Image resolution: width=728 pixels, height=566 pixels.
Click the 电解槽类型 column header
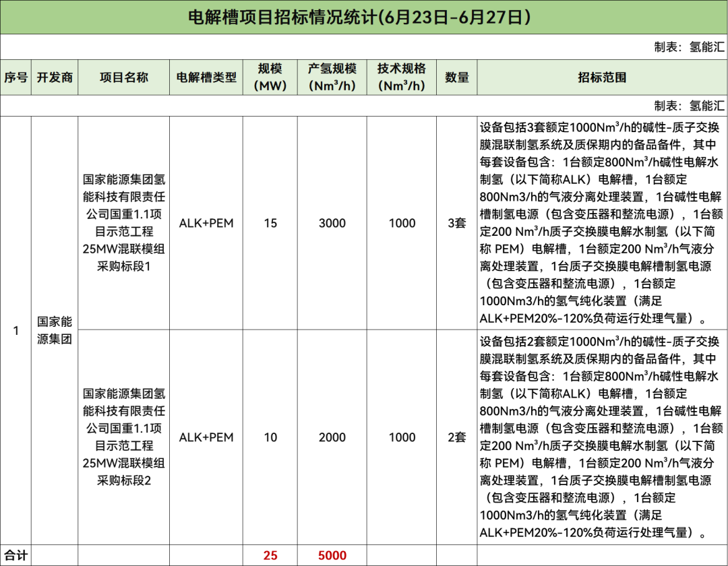point(206,77)
